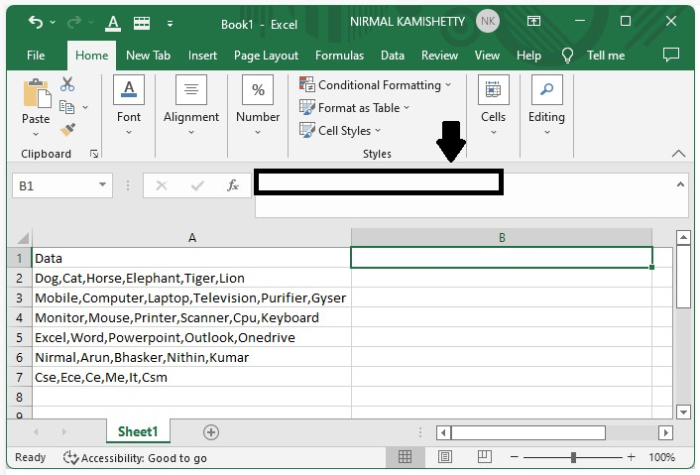Open Ribbon Display Options icon
The image size is (700, 475).
533,21
